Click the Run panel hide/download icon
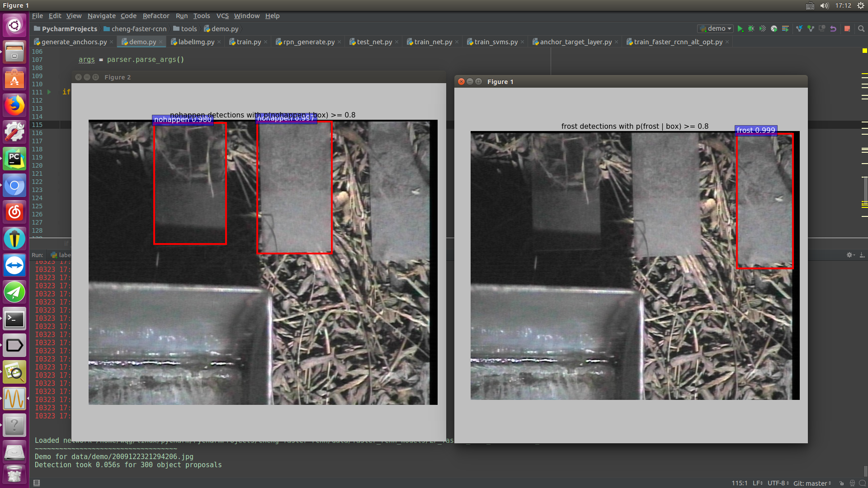Viewport: 868px width, 488px height. coord(862,255)
